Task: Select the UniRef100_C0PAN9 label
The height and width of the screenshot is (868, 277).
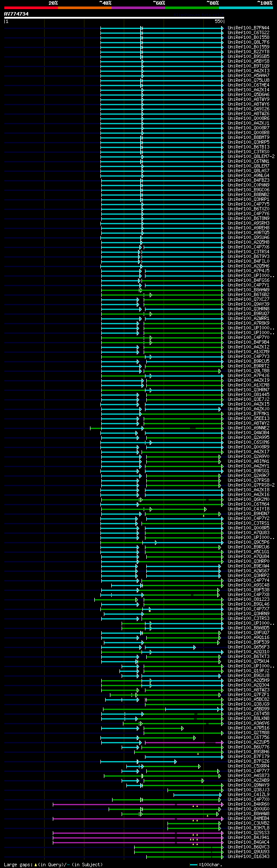Action: 248,185
